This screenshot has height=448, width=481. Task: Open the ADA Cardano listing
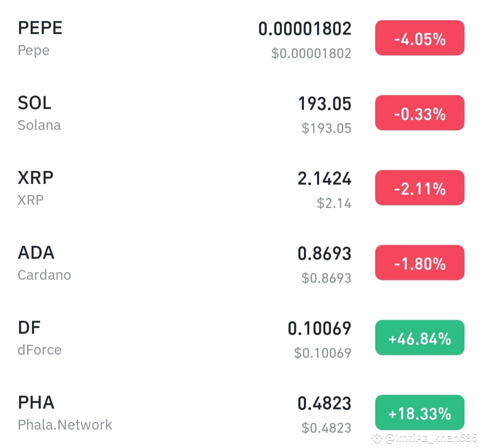pos(240,263)
